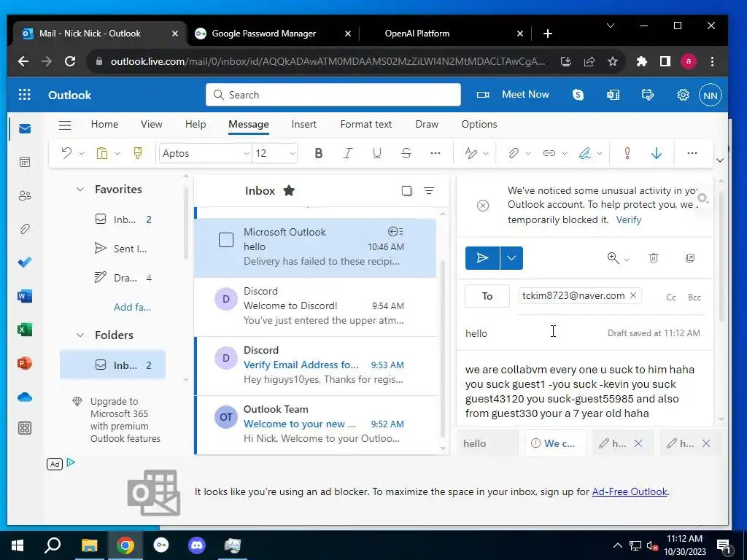The height and width of the screenshot is (560, 747).
Task: Send the email with the Send button
Action: click(x=482, y=258)
